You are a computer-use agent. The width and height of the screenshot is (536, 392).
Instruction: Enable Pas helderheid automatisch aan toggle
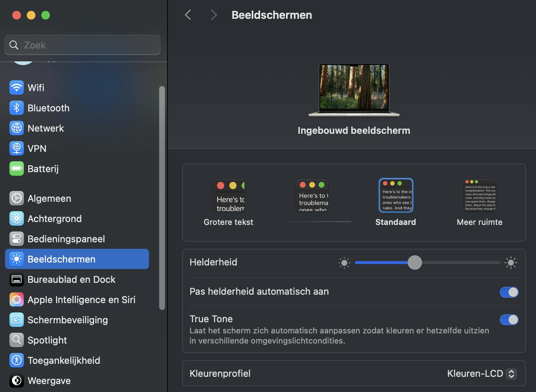click(x=509, y=292)
